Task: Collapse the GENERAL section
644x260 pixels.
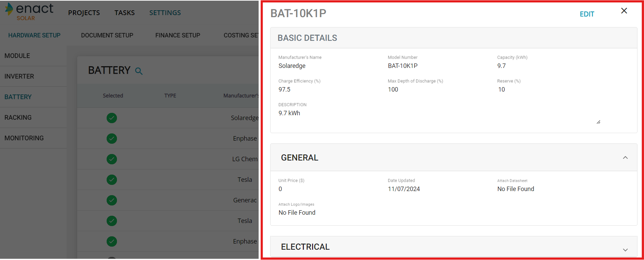Action: click(625, 158)
